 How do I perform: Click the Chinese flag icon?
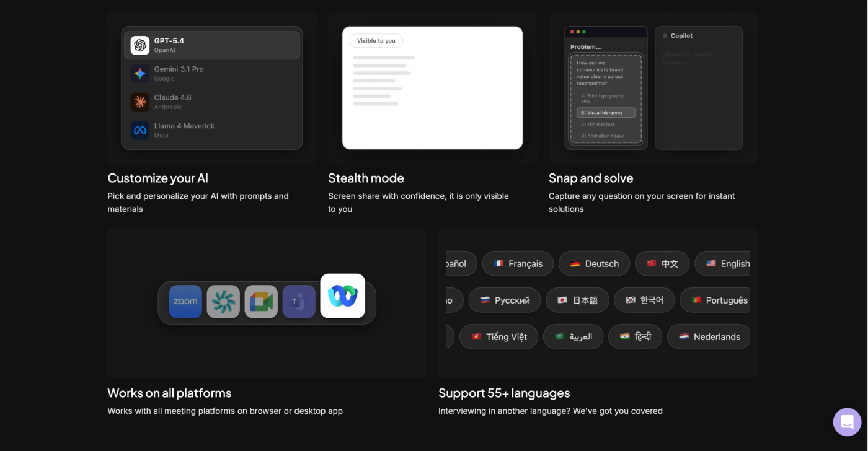(651, 263)
